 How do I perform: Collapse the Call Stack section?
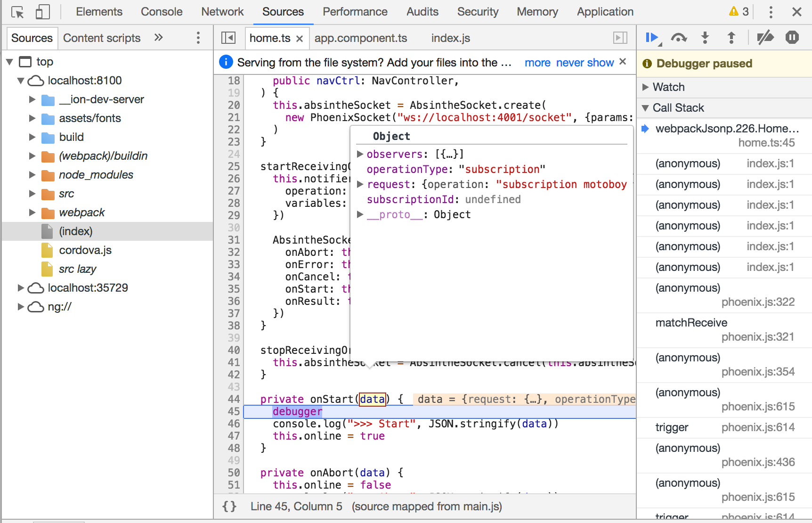[x=646, y=108]
